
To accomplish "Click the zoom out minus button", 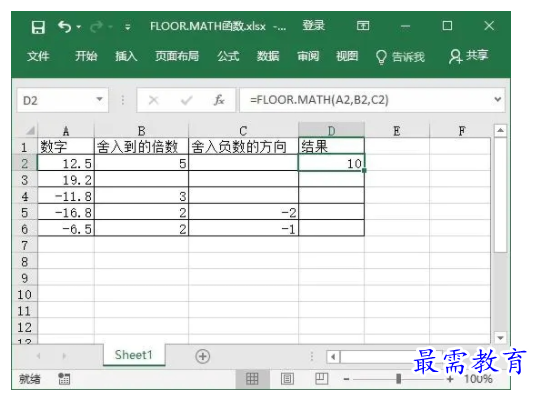I will coord(346,379).
